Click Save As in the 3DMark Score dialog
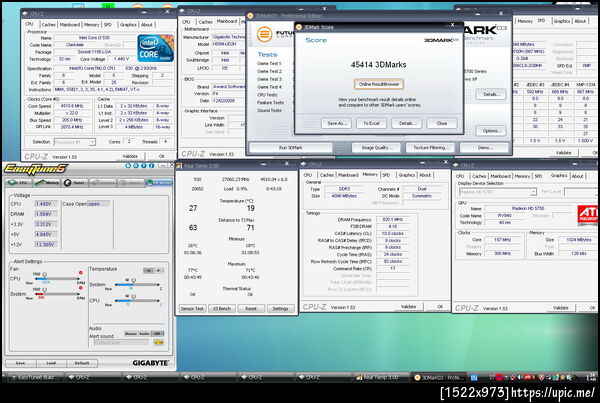Screen dimensions: 600x403 tap(336, 123)
